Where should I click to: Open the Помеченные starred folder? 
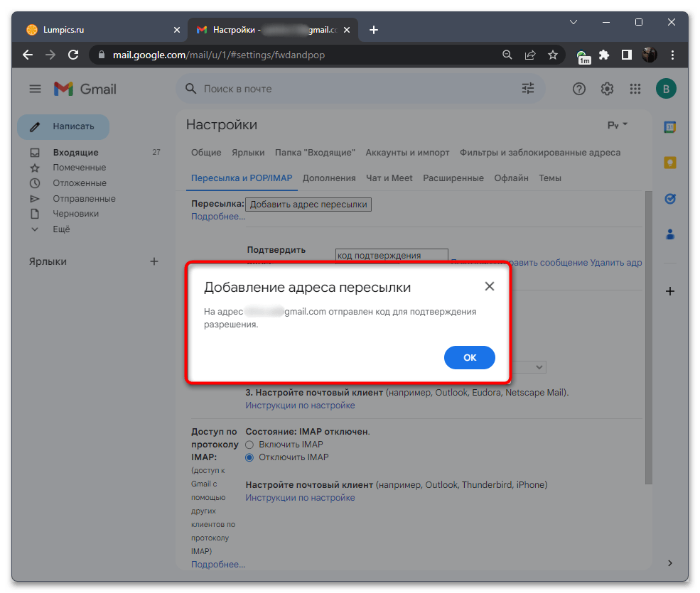point(79,168)
